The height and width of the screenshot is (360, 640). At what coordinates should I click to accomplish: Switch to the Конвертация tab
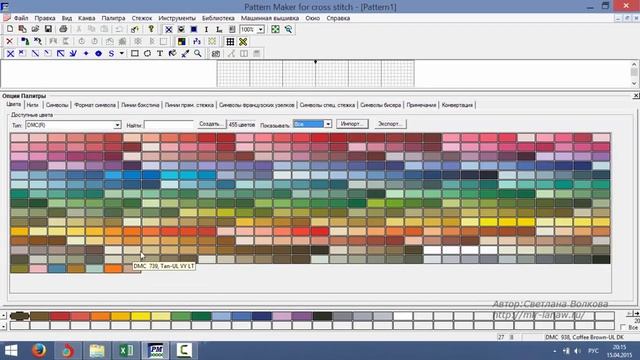click(458, 105)
